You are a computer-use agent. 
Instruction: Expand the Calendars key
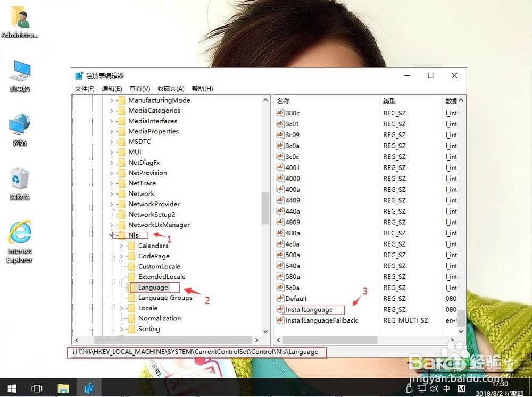coord(121,246)
